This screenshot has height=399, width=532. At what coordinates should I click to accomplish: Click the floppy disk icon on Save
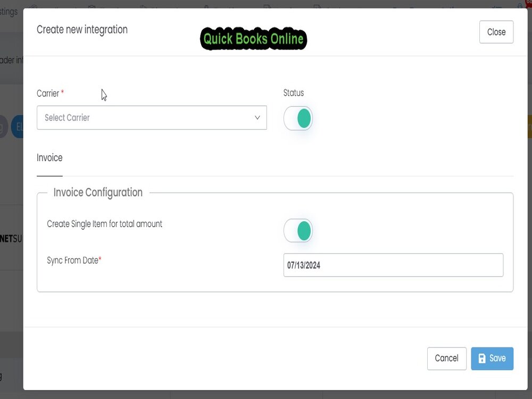pyautogui.click(x=482, y=358)
